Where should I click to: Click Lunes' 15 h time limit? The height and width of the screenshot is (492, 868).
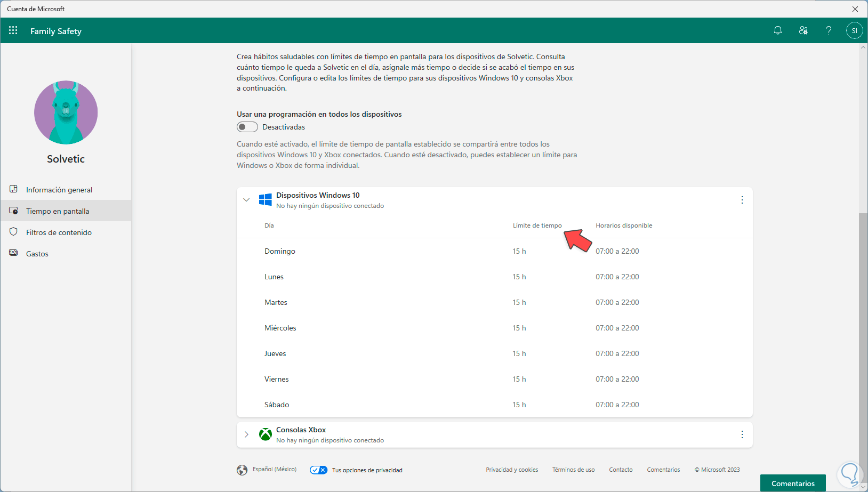(519, 277)
